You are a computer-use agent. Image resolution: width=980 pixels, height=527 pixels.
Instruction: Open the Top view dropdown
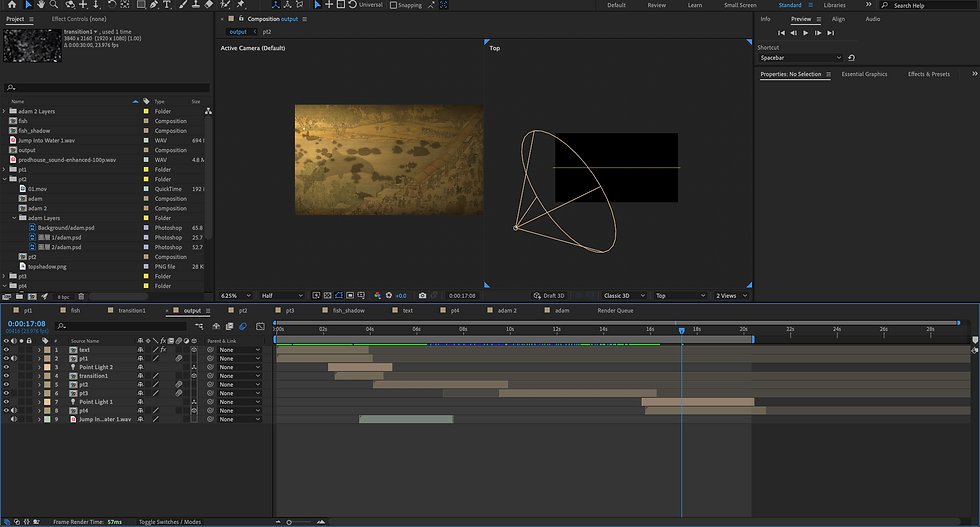coord(680,296)
